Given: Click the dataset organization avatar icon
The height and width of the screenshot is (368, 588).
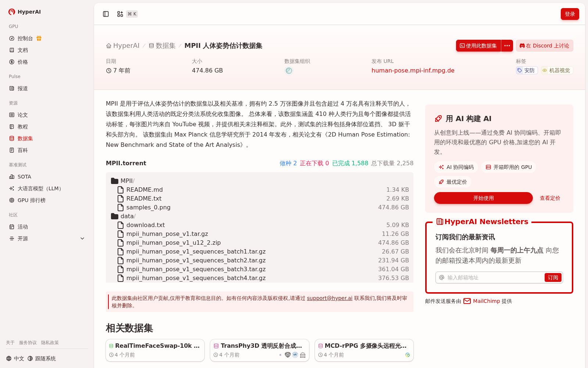Looking at the screenshot, I should point(289,71).
